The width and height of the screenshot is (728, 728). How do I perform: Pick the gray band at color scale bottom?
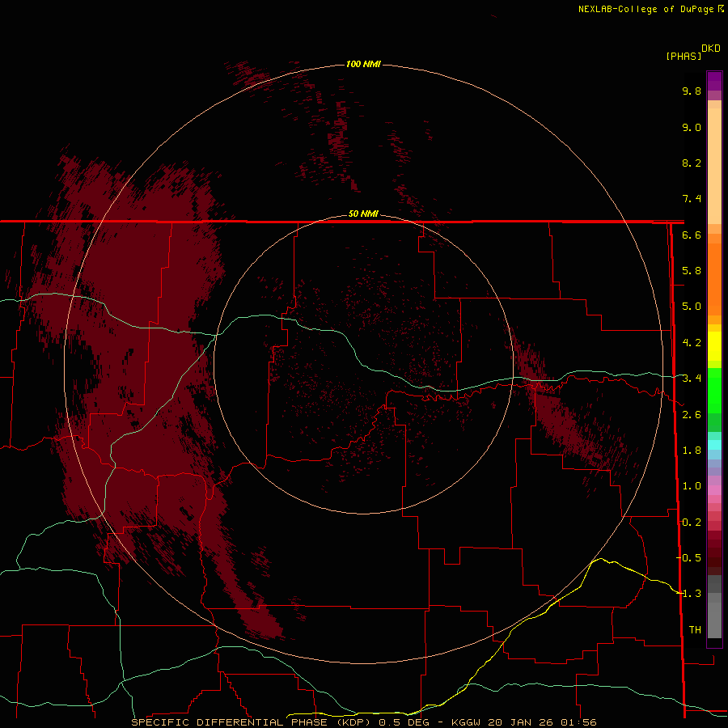click(714, 617)
